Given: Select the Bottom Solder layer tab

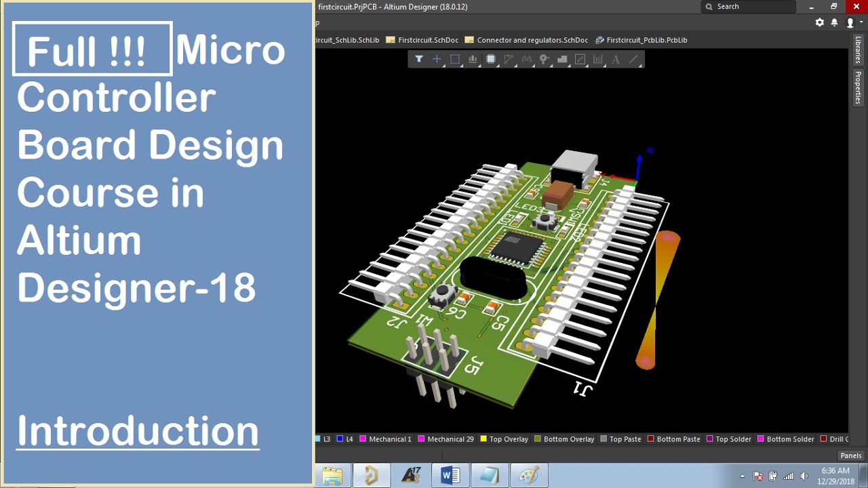Looking at the screenshot, I should (785, 439).
